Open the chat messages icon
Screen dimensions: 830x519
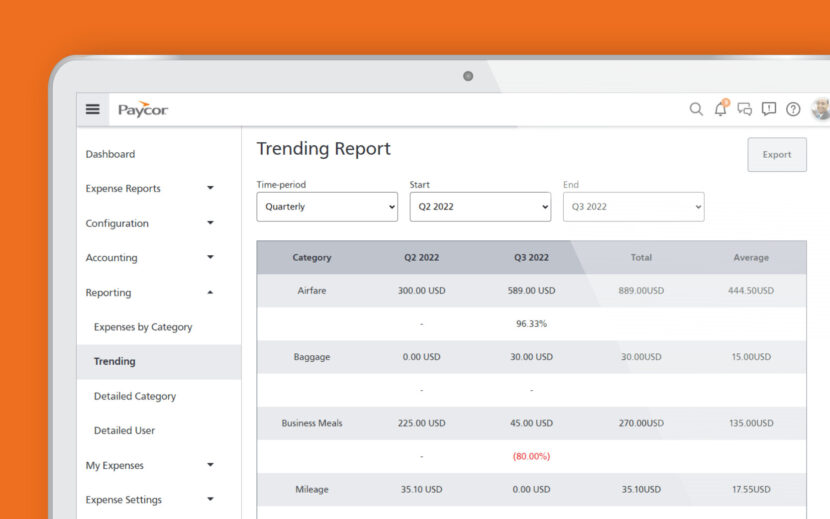click(745, 109)
